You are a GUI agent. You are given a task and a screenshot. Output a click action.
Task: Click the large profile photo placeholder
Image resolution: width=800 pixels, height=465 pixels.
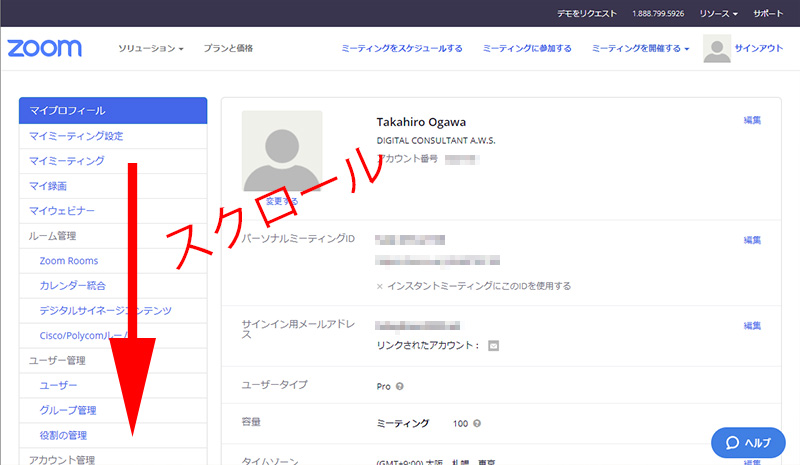[x=282, y=150]
